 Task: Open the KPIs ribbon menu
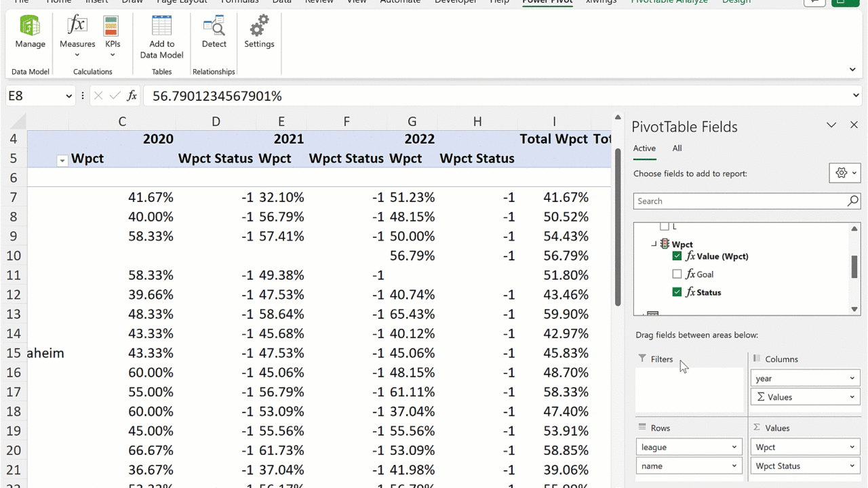(x=112, y=35)
